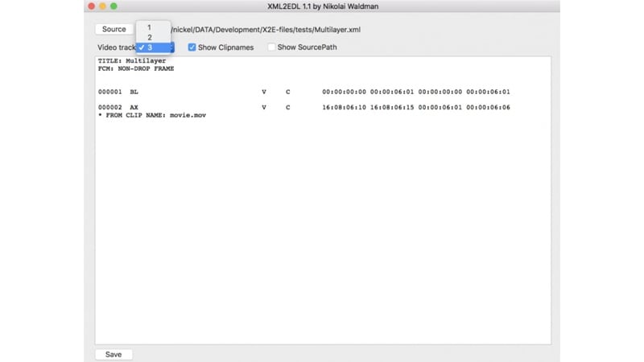Minimize the XML2EDL window

coord(103,6)
